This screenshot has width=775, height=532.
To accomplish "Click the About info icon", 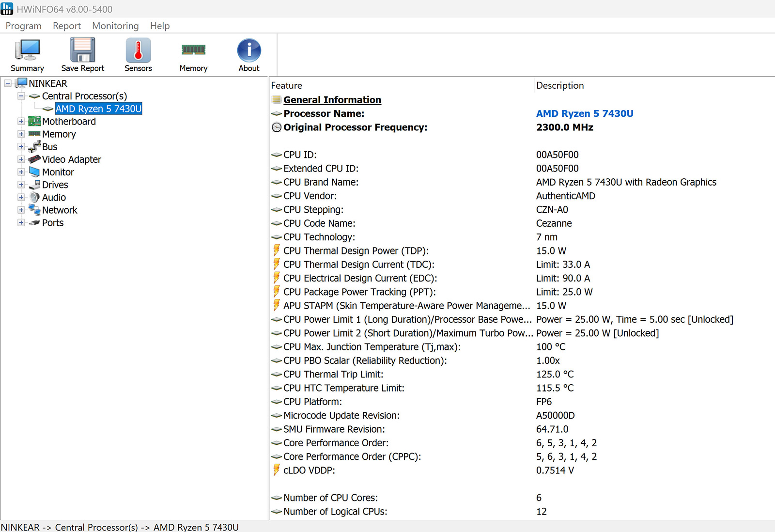I will point(249,50).
